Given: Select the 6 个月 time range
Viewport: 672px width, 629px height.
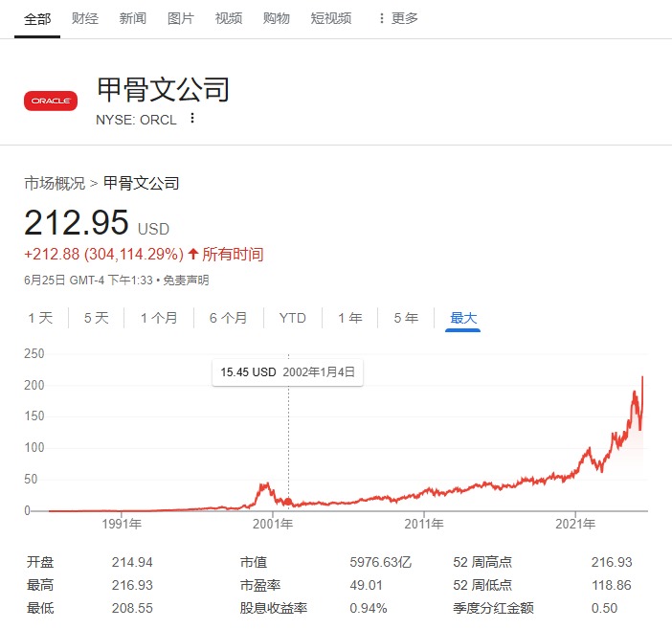Looking at the screenshot, I should [229, 318].
